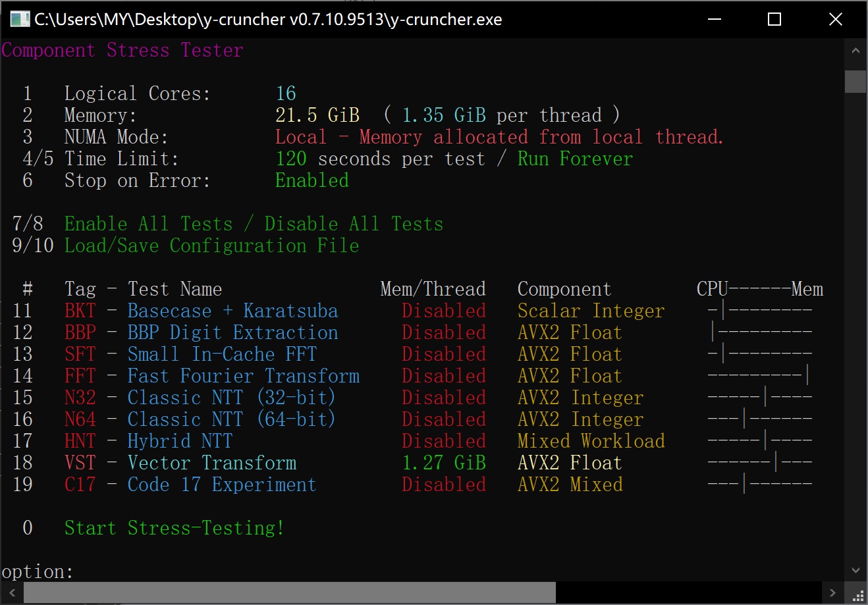Viewport: 868px width, 605px height.
Task: Click the Start Stress-Testing! text
Action: pos(174,528)
